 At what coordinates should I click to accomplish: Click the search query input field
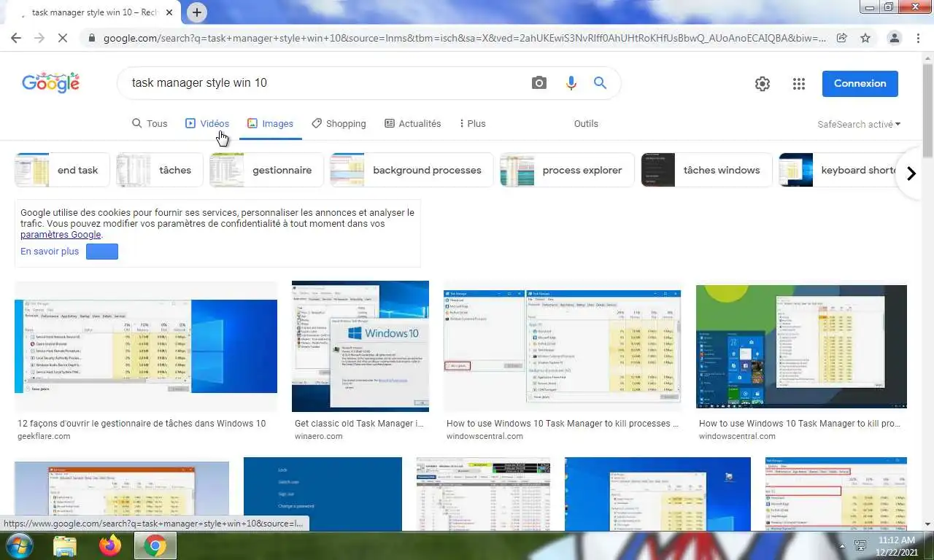(325, 83)
